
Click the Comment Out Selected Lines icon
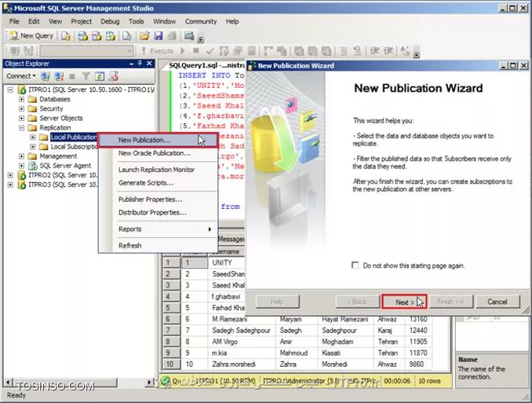pyautogui.click(x=344, y=51)
